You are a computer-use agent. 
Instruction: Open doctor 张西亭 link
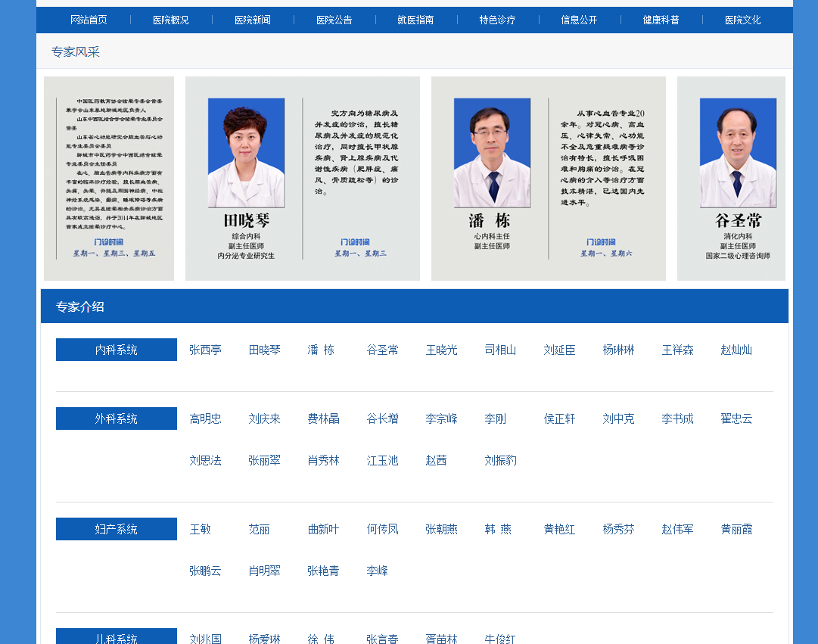(x=206, y=350)
